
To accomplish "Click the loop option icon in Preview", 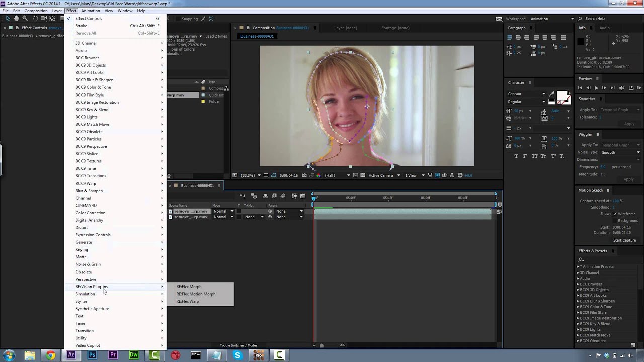I will coord(631,88).
